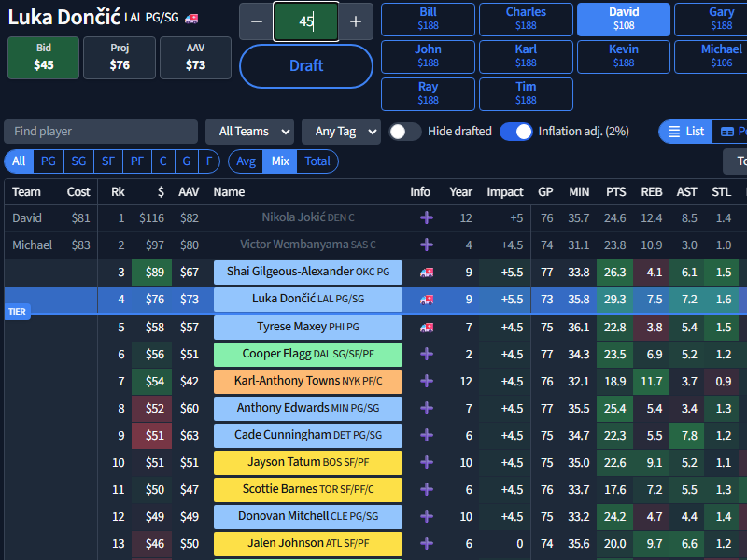Viewport: 747px width, 560px height.
Task: Open the All Teams dropdown
Action: (x=249, y=132)
